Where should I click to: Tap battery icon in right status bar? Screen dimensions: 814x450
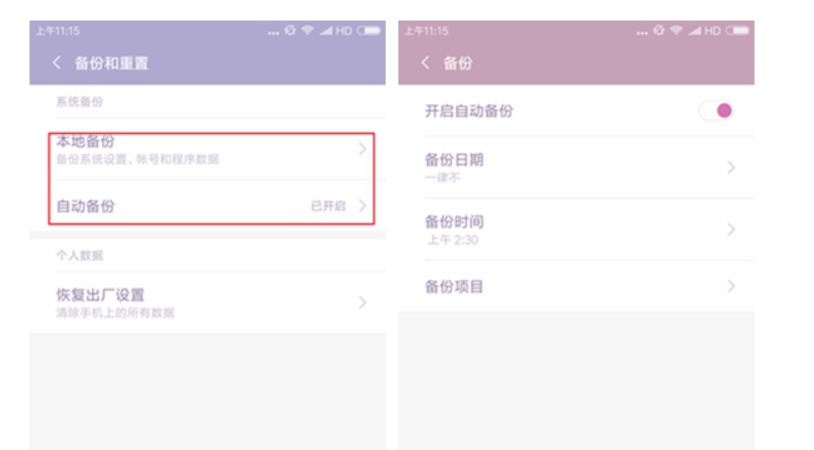click(737, 31)
